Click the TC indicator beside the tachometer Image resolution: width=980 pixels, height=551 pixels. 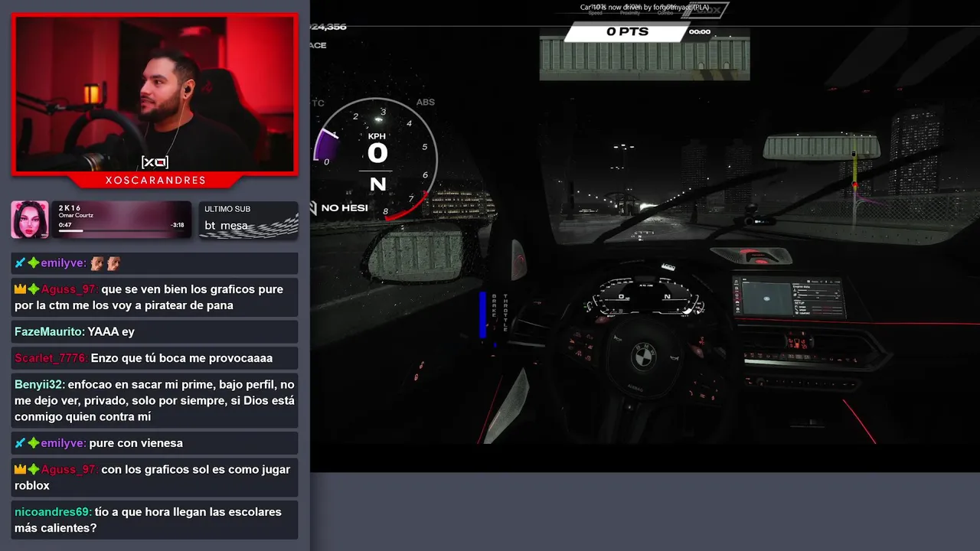[x=318, y=103]
